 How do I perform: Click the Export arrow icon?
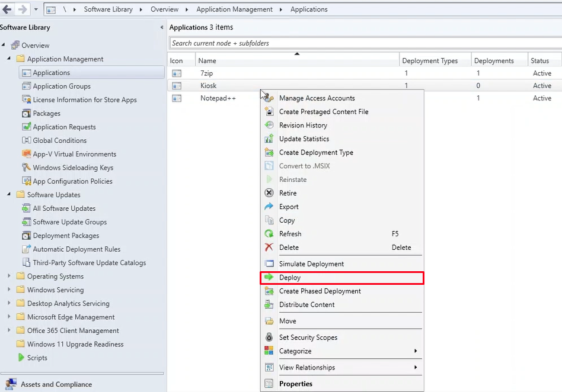[269, 207]
